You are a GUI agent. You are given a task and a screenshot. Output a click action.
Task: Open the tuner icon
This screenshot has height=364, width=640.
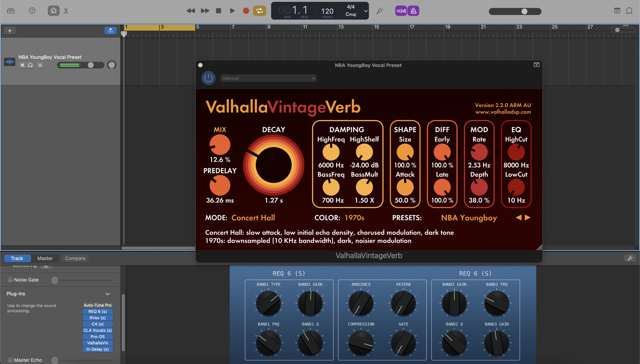(x=380, y=11)
